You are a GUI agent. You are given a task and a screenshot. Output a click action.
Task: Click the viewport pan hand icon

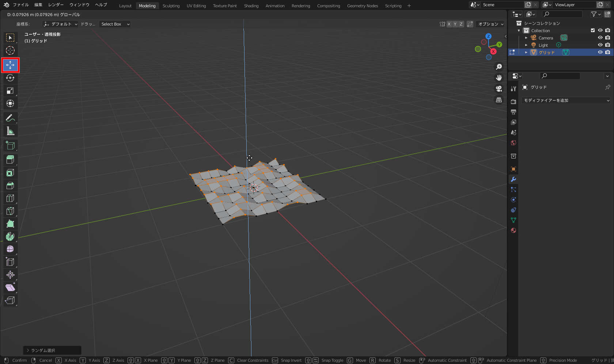coord(499,78)
